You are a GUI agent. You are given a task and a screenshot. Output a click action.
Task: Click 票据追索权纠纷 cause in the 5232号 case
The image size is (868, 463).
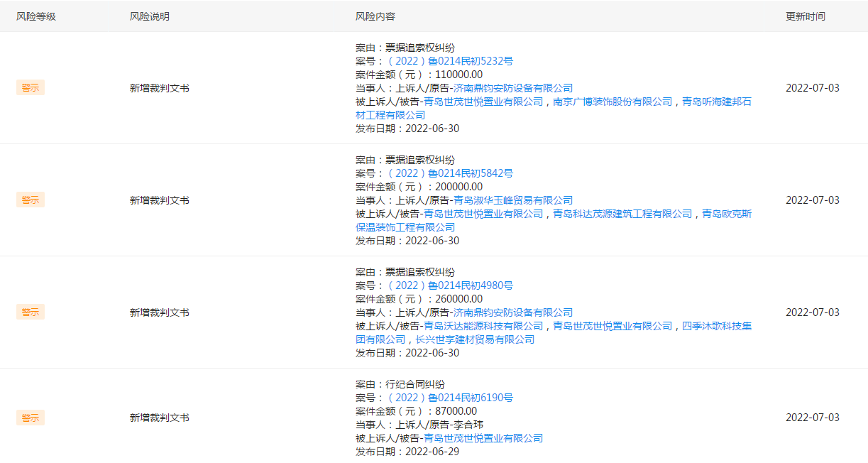coord(420,48)
